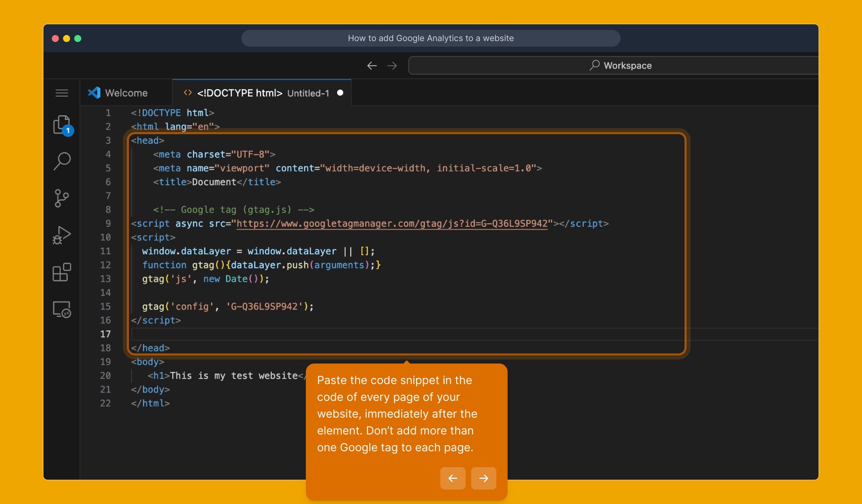Viewport: 862px width, 504px height.
Task: Go back using the navigation arrow
Action: (x=372, y=65)
